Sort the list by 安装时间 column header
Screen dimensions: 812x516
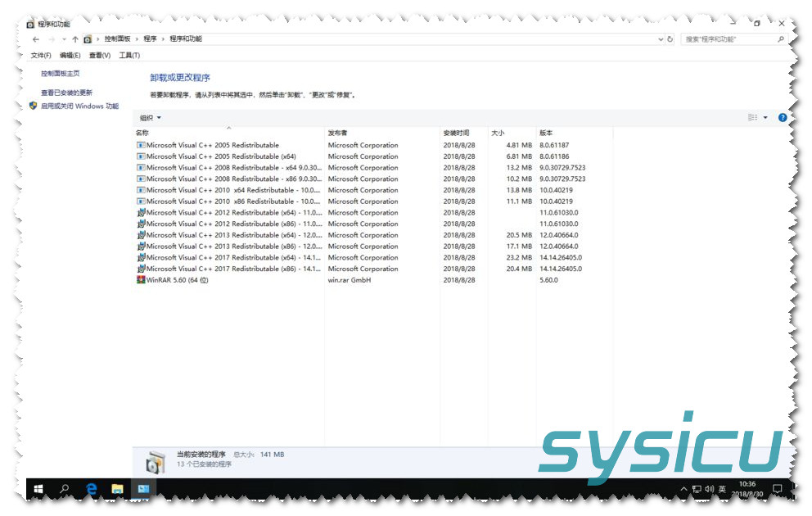[456, 133]
